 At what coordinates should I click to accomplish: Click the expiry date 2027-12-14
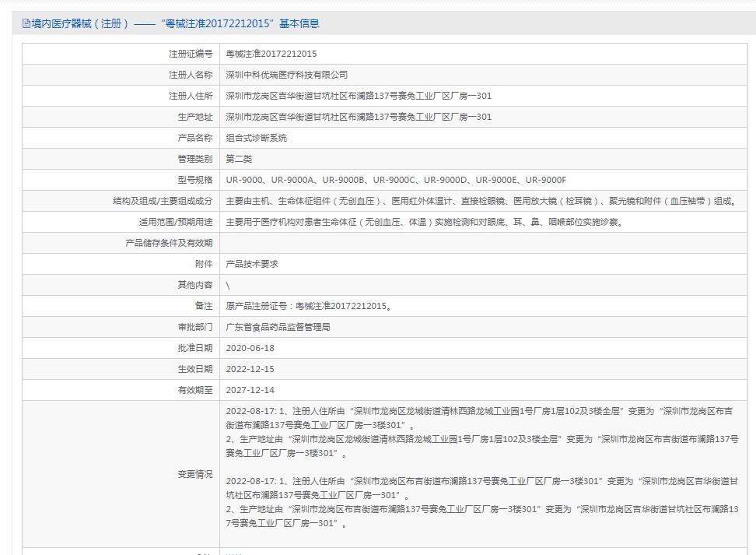pyautogui.click(x=250, y=390)
